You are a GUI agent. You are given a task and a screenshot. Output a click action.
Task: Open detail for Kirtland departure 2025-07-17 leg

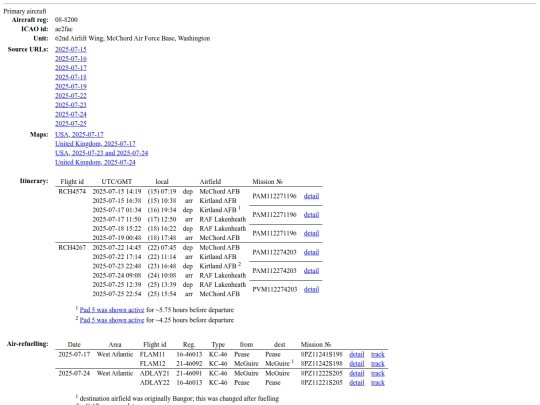point(311,215)
